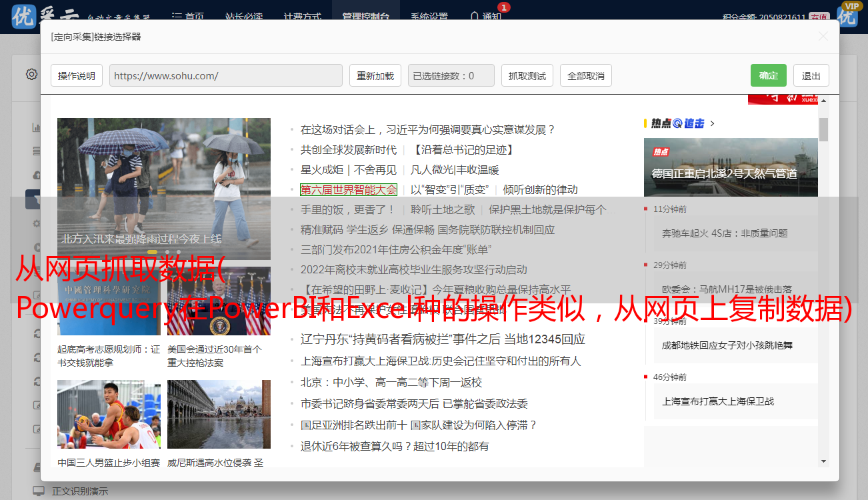Image resolution: width=868 pixels, height=500 pixels.
Task: Open the 成都地铁回应女子对小孩跳艳舞 item
Action: click(727, 345)
